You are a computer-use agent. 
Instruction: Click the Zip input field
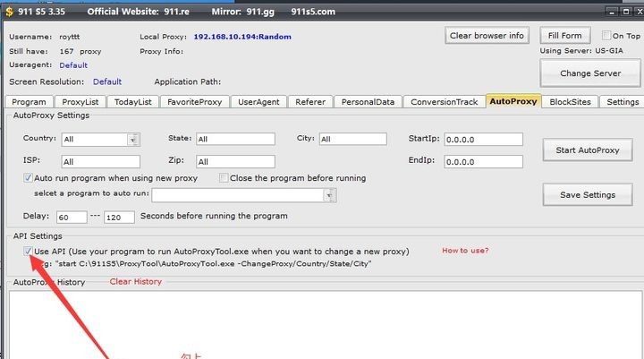click(x=235, y=162)
